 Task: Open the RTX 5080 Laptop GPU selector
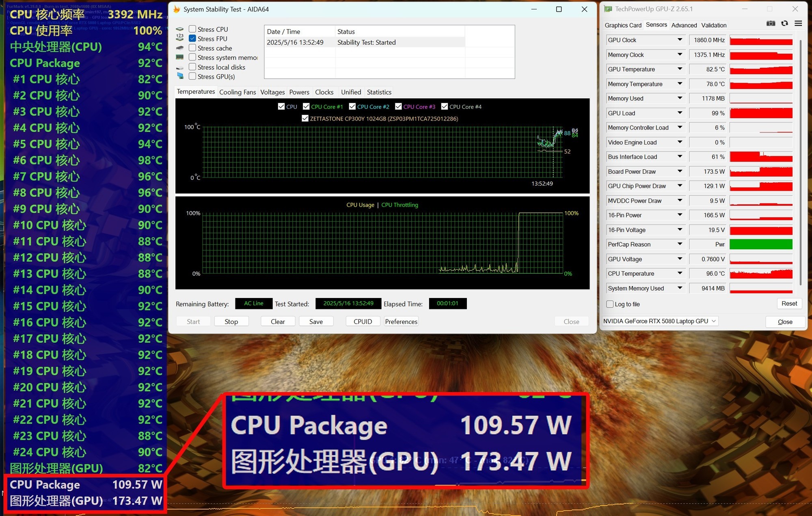(660, 321)
